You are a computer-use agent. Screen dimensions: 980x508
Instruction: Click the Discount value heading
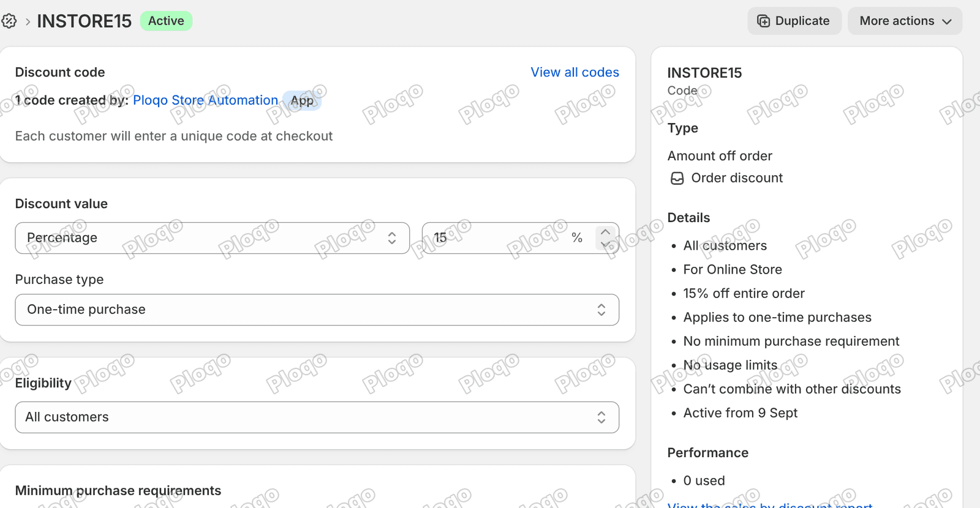coord(61,204)
